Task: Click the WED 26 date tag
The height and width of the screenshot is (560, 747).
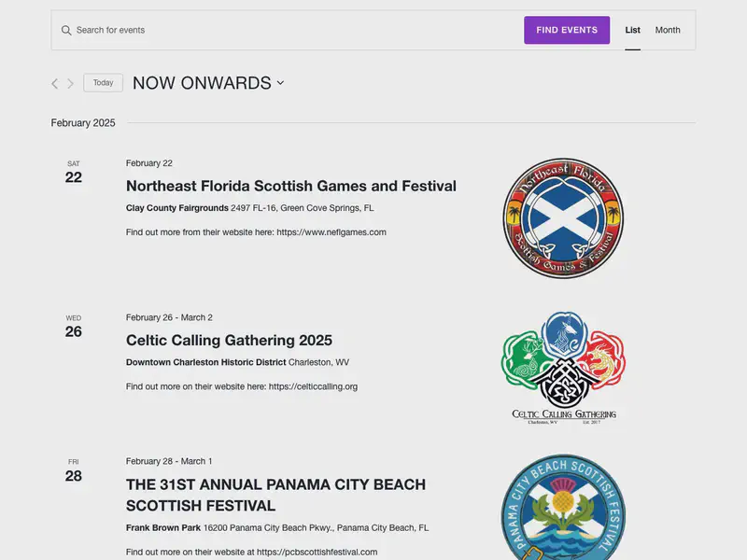Action: pos(74,327)
